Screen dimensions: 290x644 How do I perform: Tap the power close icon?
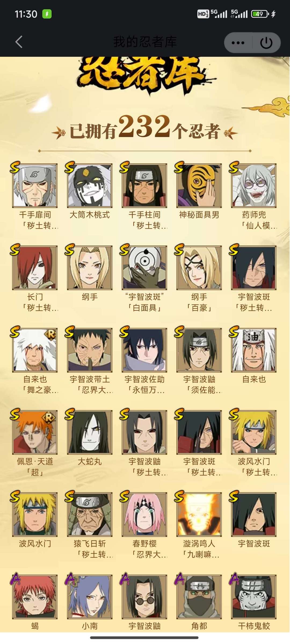266,43
